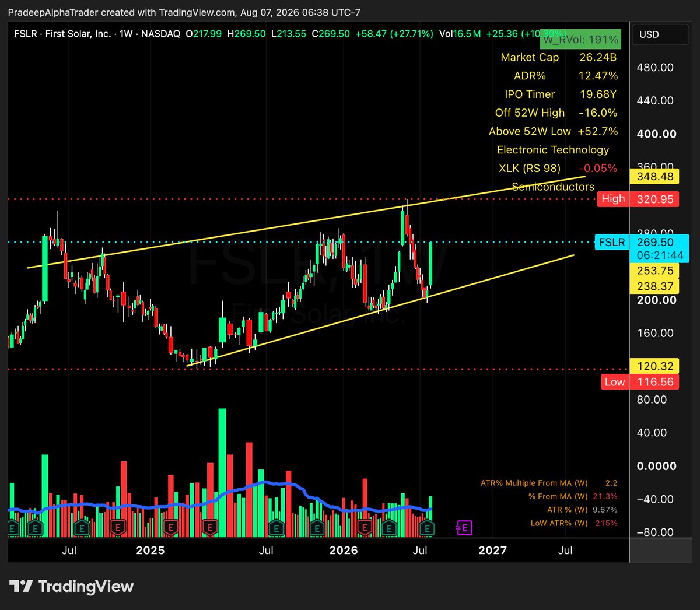Click the TradingView logo at the bottom
The height and width of the screenshot is (610, 700).
[72, 586]
